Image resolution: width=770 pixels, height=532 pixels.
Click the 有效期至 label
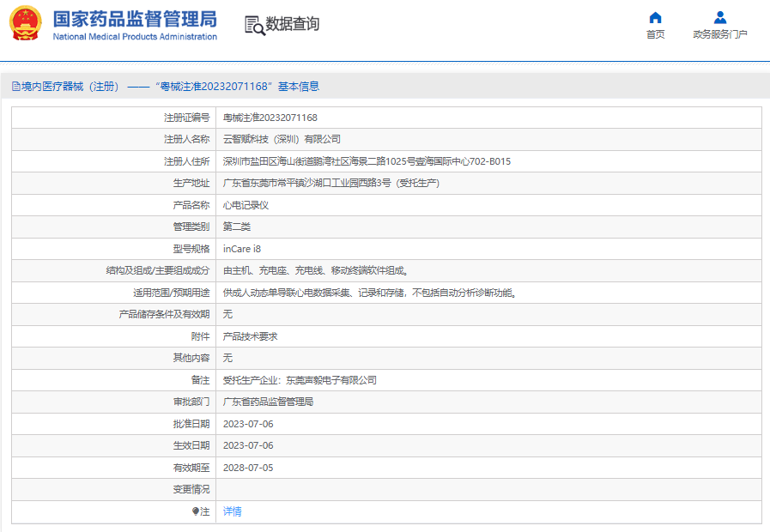(x=191, y=468)
